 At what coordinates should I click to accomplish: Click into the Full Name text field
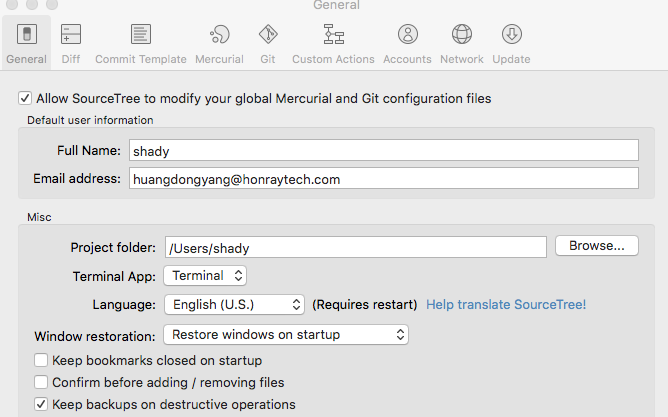[x=383, y=150]
